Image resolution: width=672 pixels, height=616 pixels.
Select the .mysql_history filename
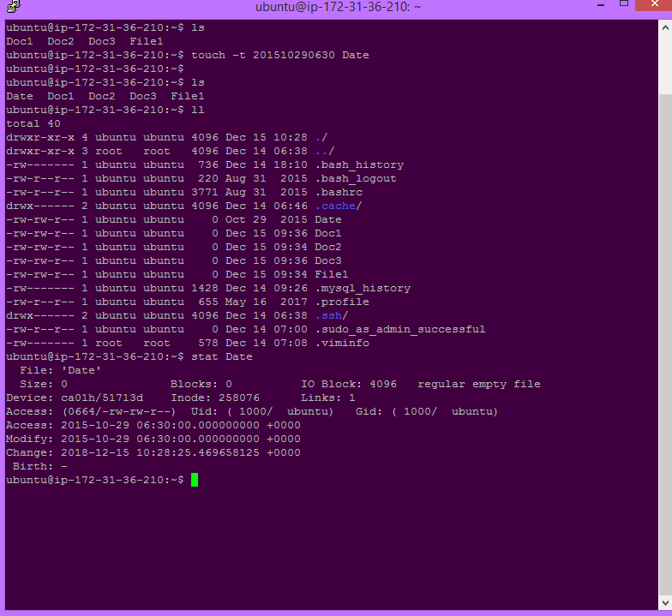(363, 288)
